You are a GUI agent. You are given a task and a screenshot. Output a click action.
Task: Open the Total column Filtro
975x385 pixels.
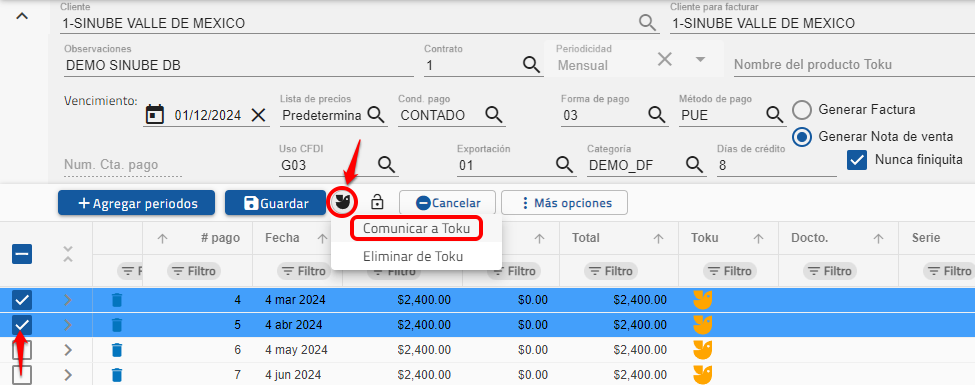[611, 271]
